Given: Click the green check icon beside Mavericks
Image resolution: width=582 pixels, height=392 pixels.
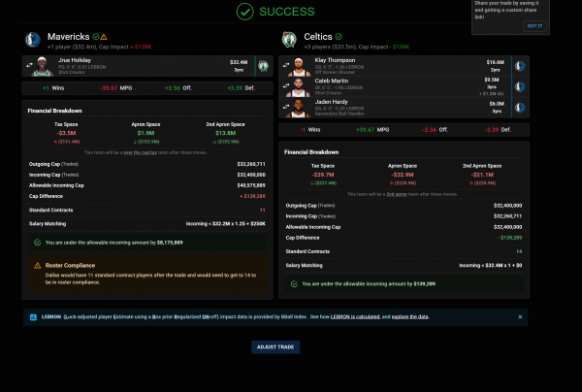Looking at the screenshot, I should pyautogui.click(x=96, y=36).
